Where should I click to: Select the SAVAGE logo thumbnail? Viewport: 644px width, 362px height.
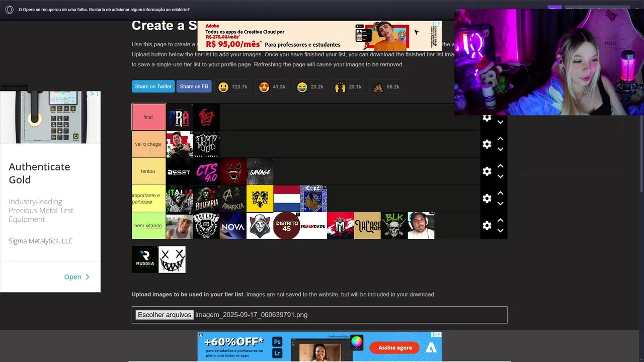tap(260, 171)
